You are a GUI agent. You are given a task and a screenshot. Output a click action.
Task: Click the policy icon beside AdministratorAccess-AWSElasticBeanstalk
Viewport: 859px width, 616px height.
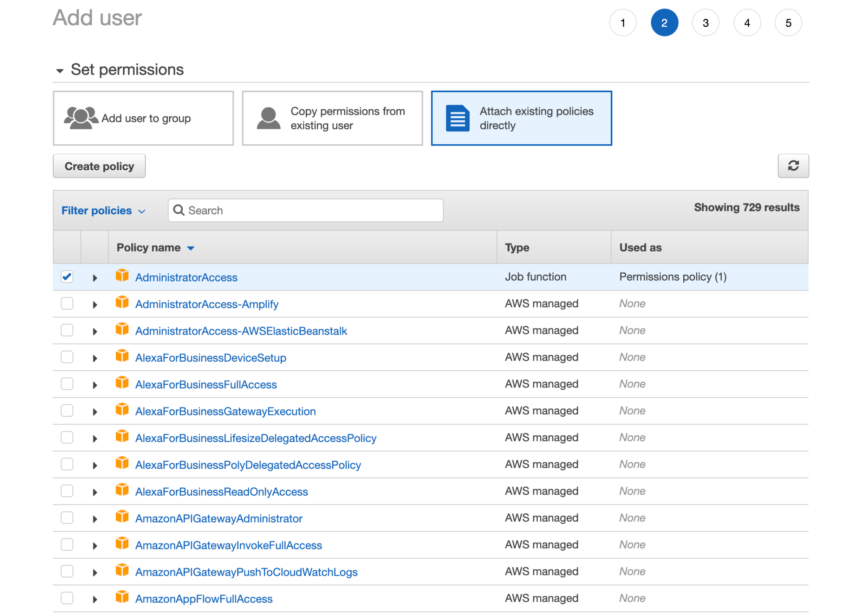point(122,329)
